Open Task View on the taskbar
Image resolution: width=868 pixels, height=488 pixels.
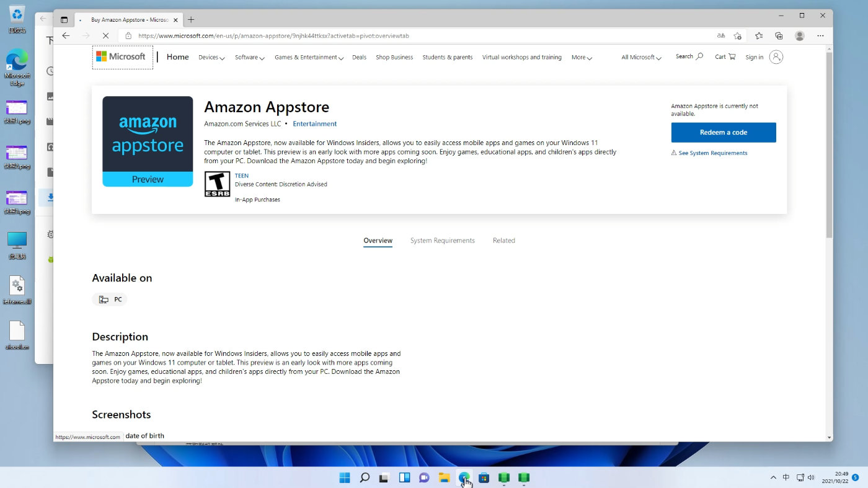click(384, 477)
